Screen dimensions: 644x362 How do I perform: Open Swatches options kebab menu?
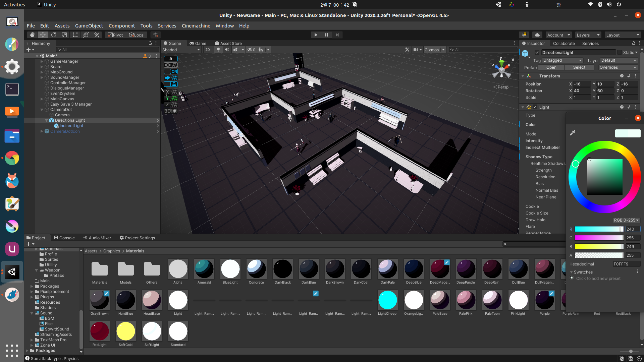pyautogui.click(x=637, y=271)
